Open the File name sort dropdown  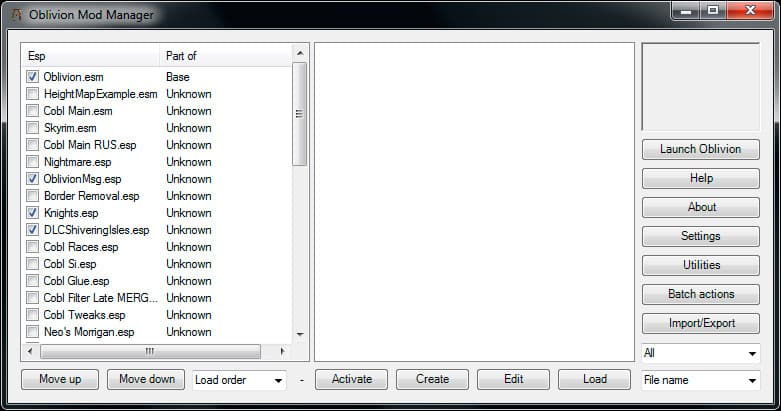(x=701, y=380)
